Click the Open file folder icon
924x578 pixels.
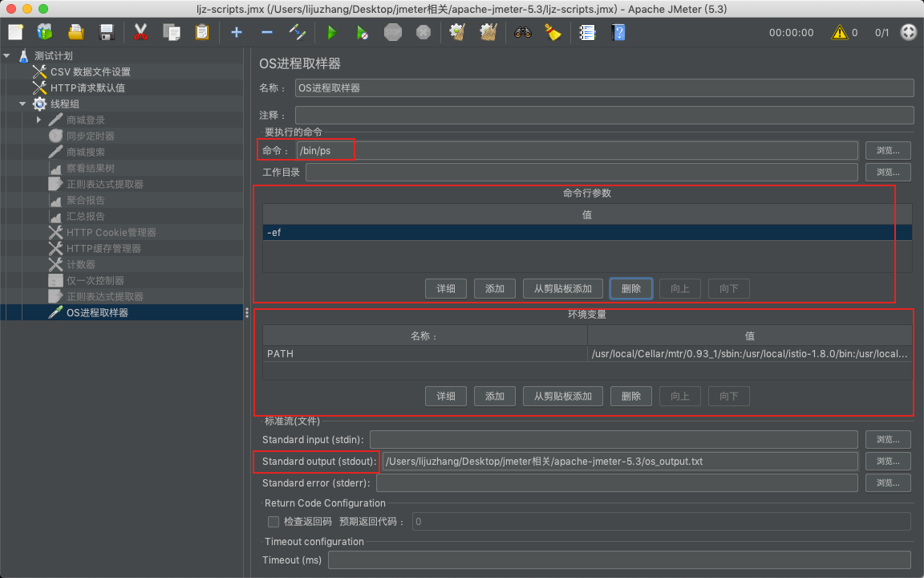click(x=76, y=32)
